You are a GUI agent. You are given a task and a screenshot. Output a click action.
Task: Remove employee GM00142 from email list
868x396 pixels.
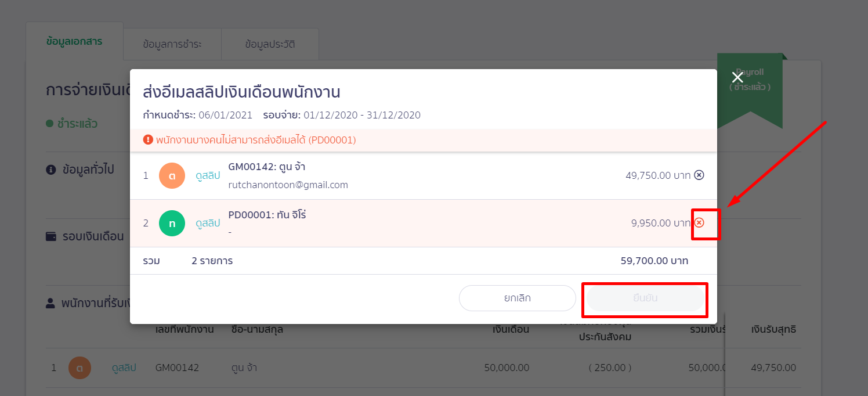point(699,175)
